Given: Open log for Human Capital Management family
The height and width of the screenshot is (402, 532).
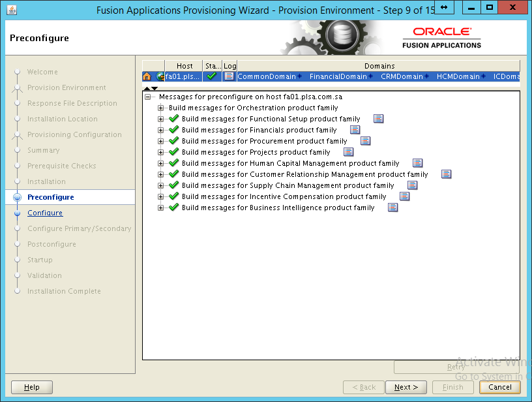Looking at the screenshot, I should point(418,163).
